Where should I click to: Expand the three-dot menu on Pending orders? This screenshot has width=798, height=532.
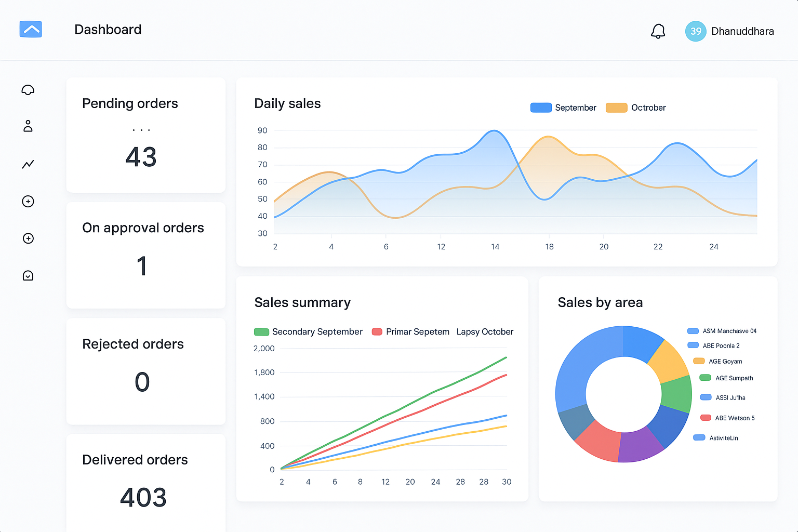coord(141,130)
